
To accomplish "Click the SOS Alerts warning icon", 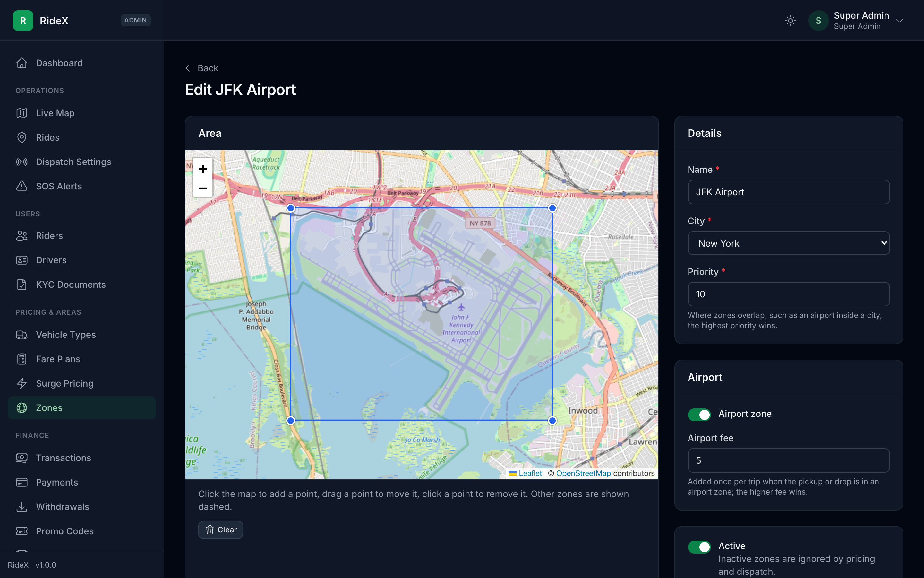I will point(22,186).
